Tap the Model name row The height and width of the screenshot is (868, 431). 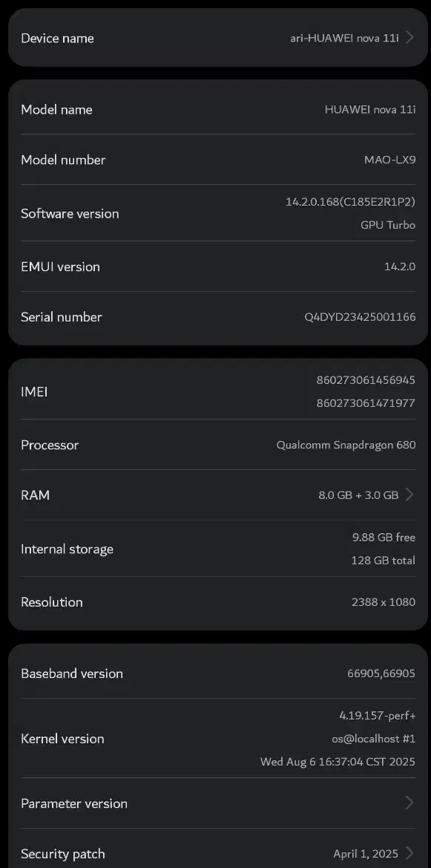[215, 109]
